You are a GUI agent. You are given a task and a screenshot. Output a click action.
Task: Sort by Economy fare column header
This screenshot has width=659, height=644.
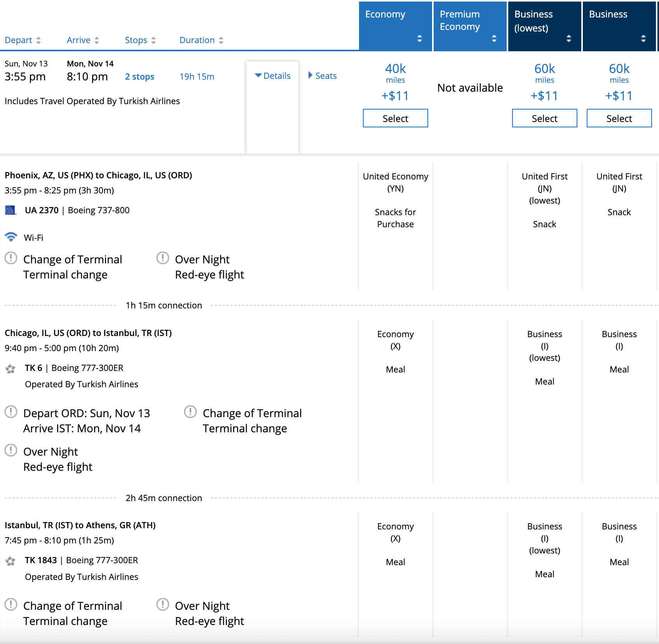coord(395,26)
